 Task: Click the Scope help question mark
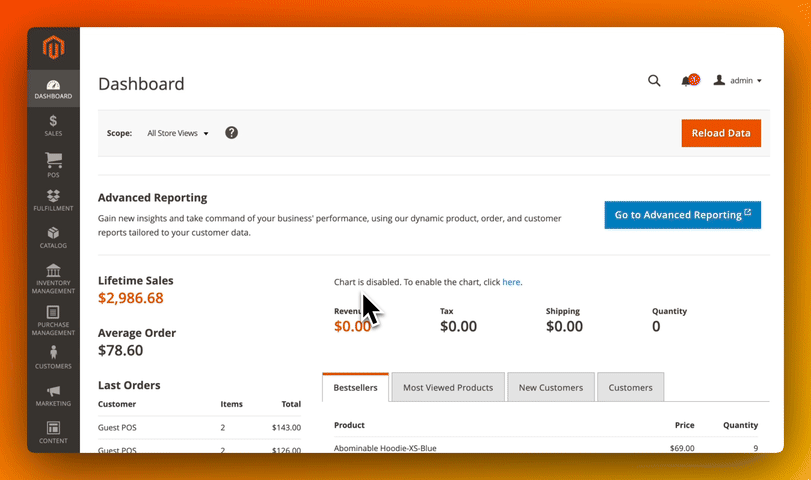[232, 133]
